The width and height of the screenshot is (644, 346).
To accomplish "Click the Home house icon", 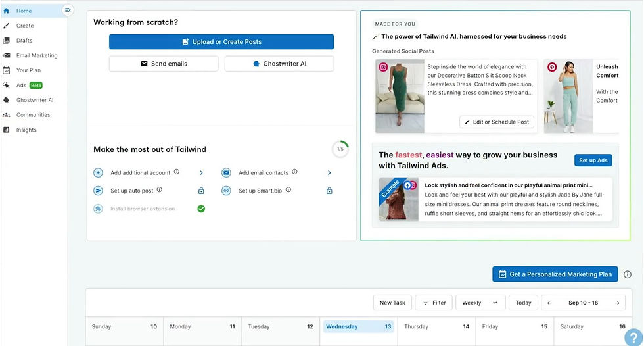I will tap(6, 11).
